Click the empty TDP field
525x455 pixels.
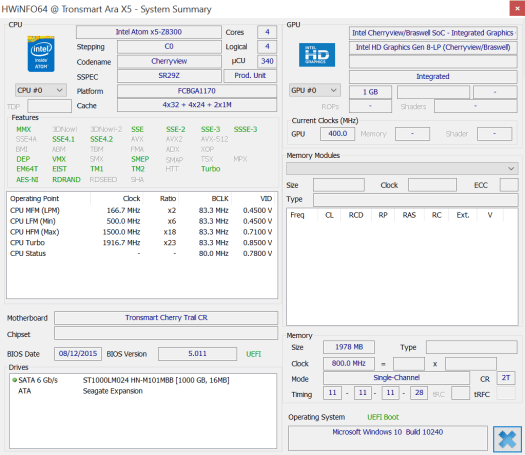click(x=49, y=106)
